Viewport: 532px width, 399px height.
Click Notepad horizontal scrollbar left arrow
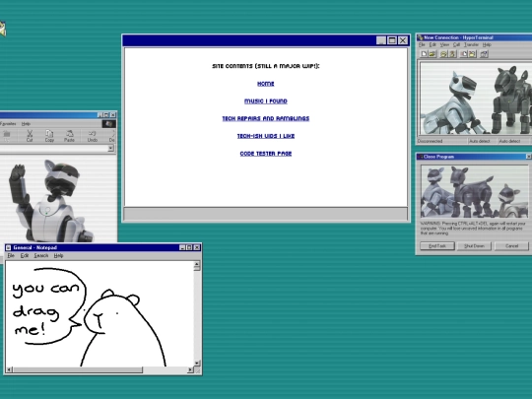click(9, 369)
